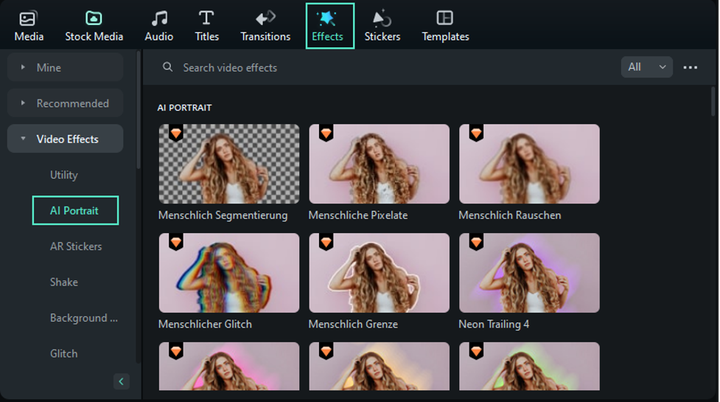Expand the Mine category
Screen dimensions: 720x402
65,68
